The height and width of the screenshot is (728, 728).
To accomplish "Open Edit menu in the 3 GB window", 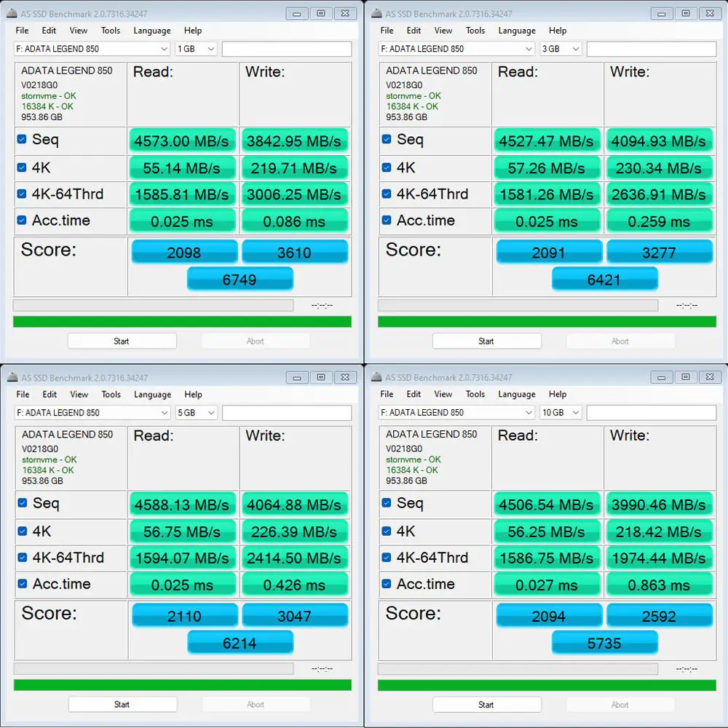I will (x=414, y=30).
